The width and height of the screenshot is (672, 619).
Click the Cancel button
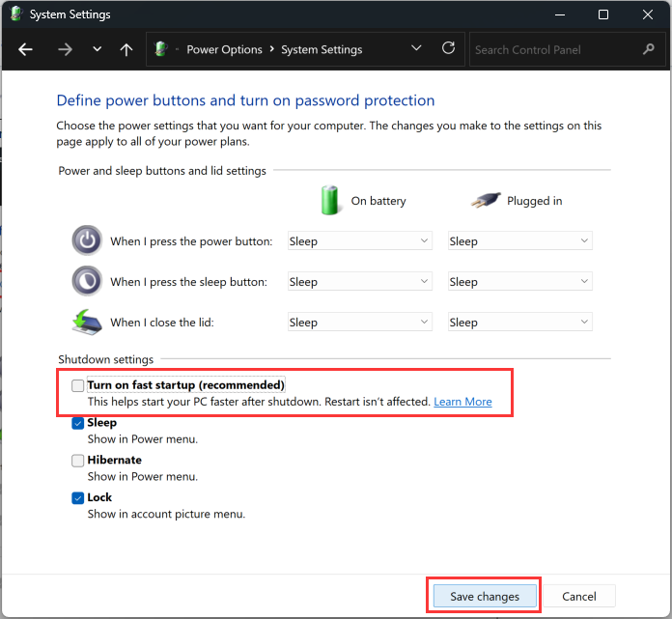click(579, 596)
